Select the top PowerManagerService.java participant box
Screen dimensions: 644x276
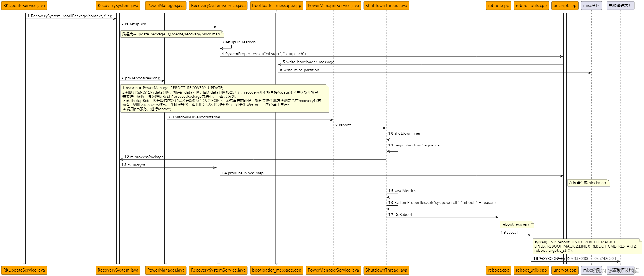[333, 6]
